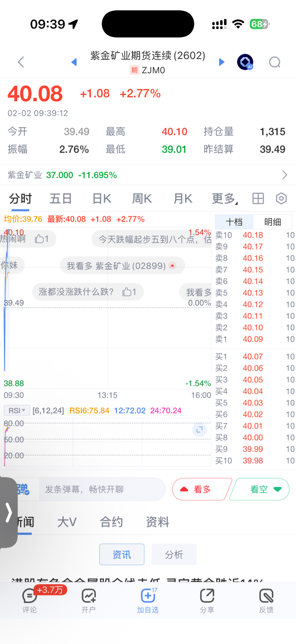Like the 涨都没涨跌什么跌 comment
This screenshot has width=296, height=644.
(x=129, y=292)
